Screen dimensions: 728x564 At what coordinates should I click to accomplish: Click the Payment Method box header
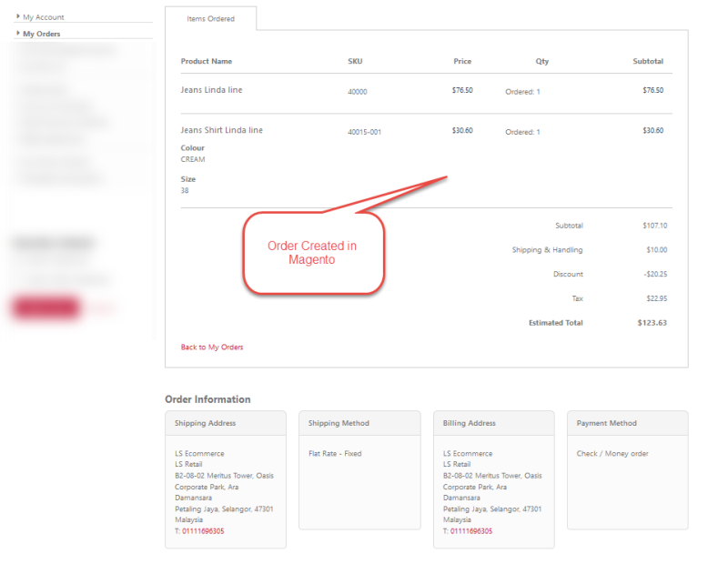tap(628, 423)
